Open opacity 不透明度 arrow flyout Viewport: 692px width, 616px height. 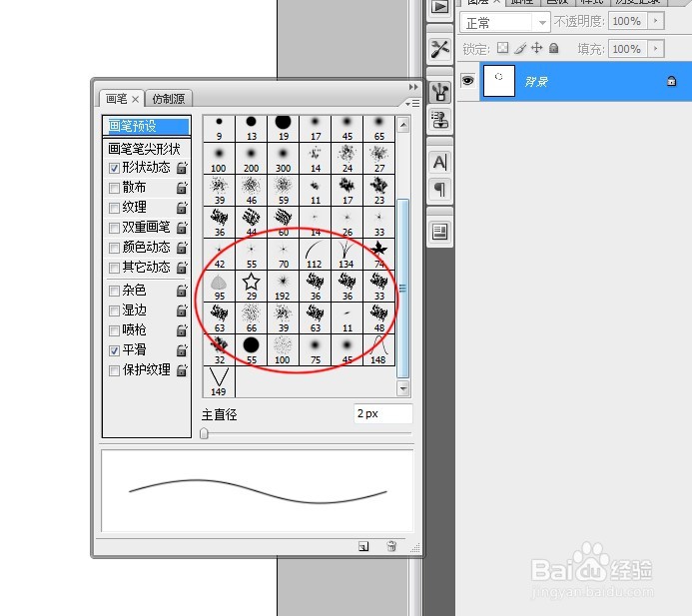pos(656,21)
